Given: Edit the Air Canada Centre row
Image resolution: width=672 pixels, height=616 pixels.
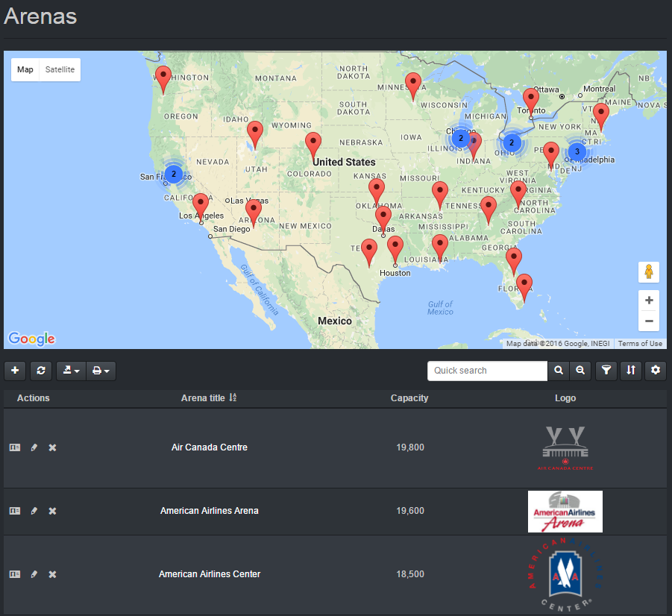Looking at the screenshot, I should (34, 447).
